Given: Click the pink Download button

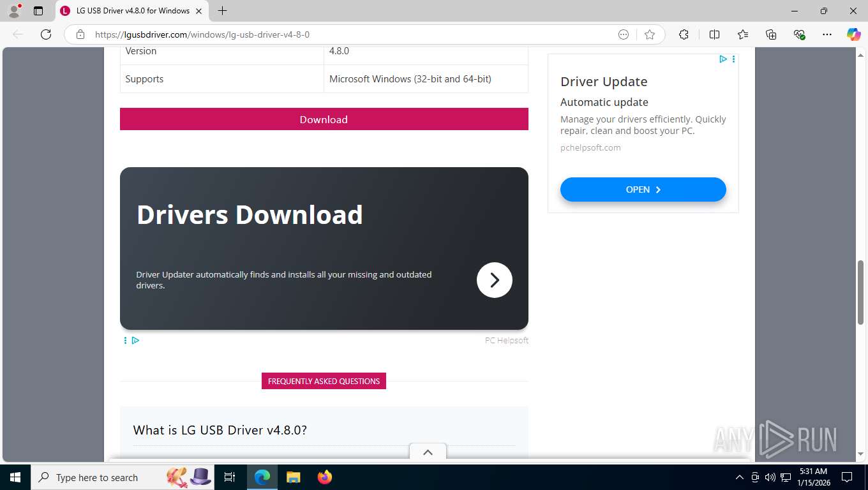Looking at the screenshot, I should [324, 119].
